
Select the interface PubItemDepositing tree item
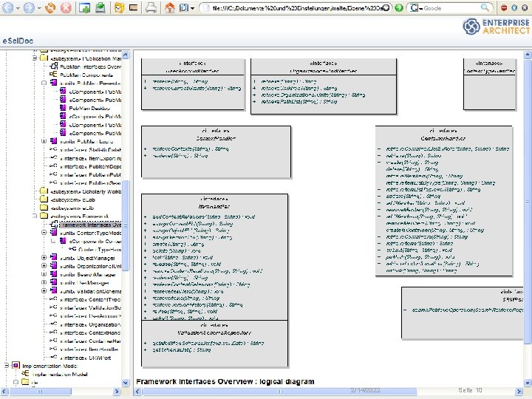tap(91, 166)
